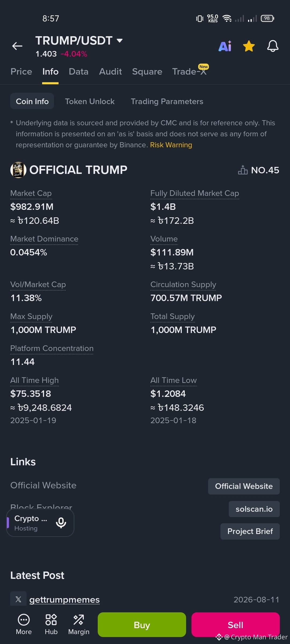The image size is (290, 644).
Task: Tap the green Buy button
Action: 142,625
